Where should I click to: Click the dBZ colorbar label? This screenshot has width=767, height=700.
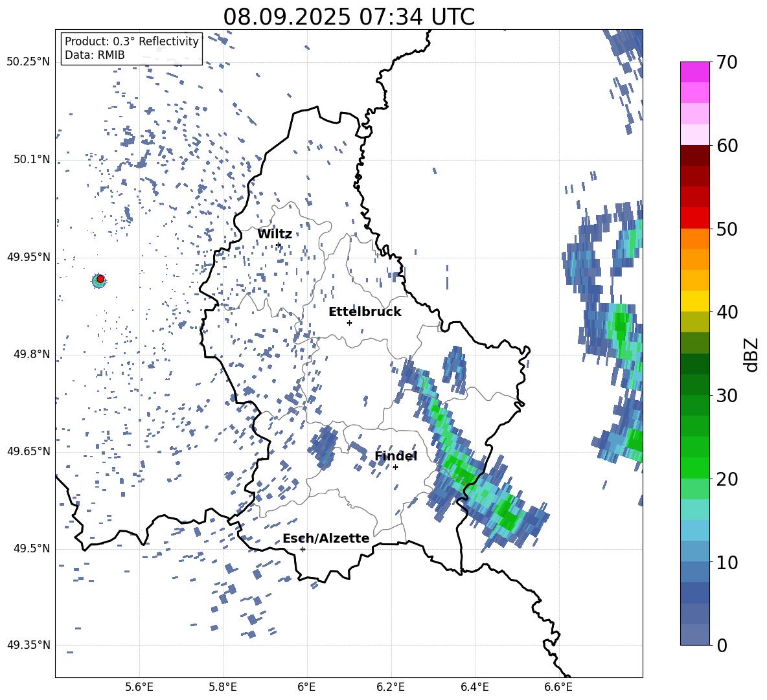tap(752, 354)
